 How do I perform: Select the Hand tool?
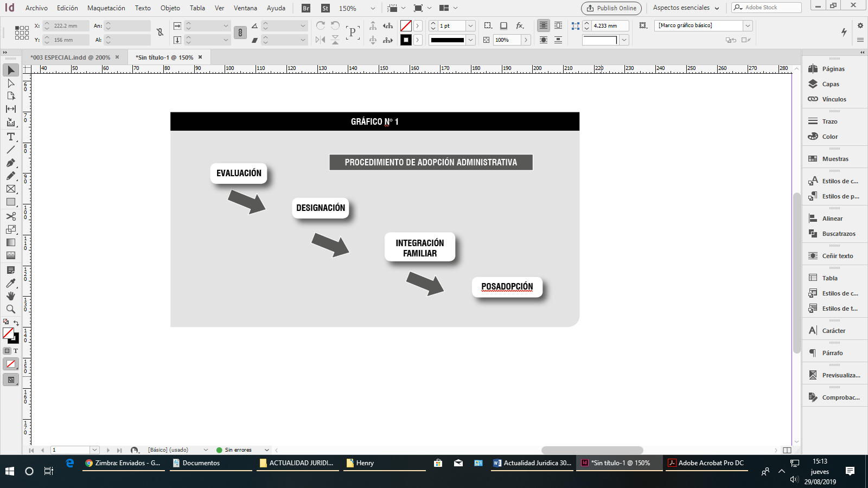tap(11, 296)
